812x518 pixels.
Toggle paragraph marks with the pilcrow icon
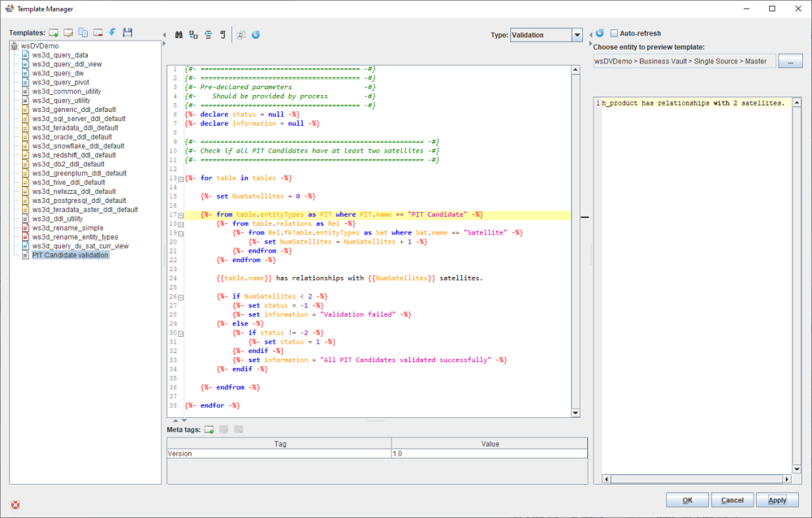(222, 35)
